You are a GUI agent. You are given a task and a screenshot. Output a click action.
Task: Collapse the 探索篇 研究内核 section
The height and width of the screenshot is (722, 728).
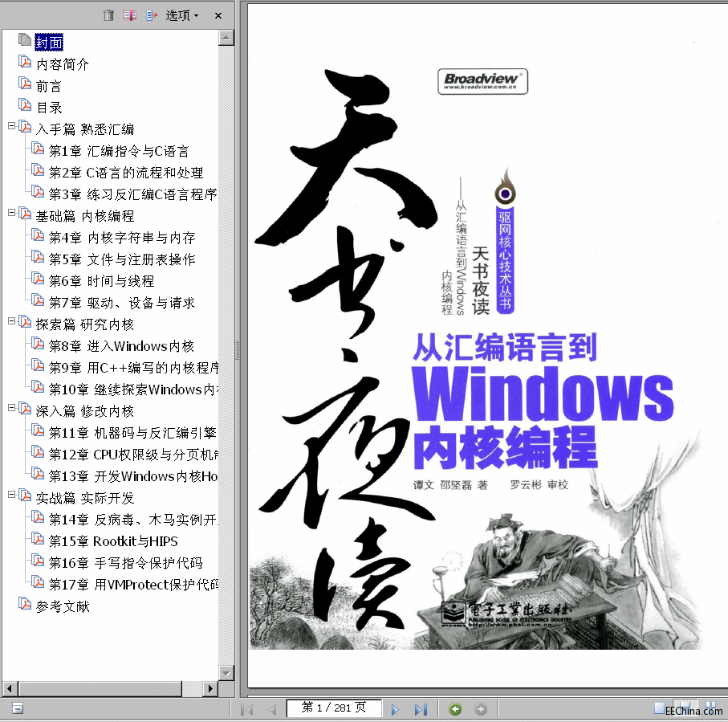click(x=11, y=321)
